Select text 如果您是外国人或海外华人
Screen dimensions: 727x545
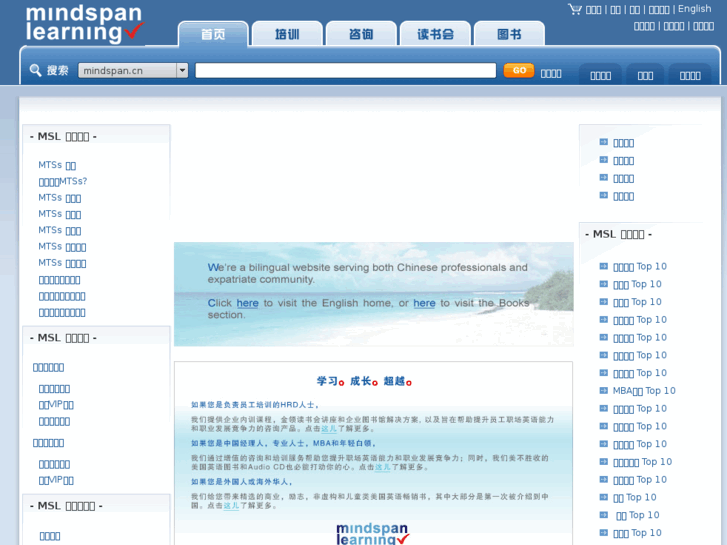[x=240, y=482]
